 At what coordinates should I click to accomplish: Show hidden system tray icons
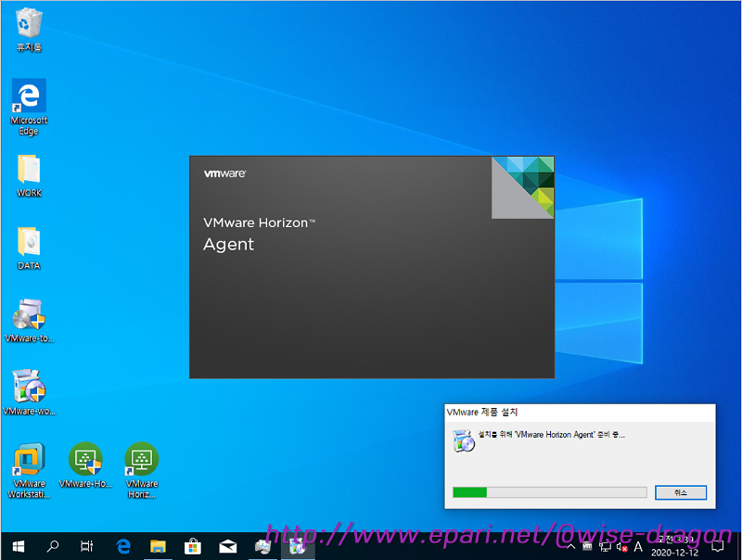click(x=571, y=547)
